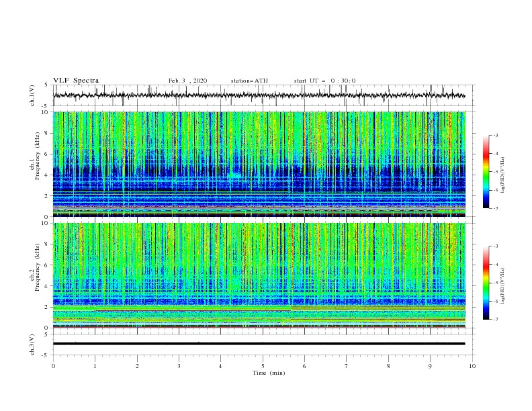
Task: Click the ch.2 spectrogram color scale bar
Action: 486,283
